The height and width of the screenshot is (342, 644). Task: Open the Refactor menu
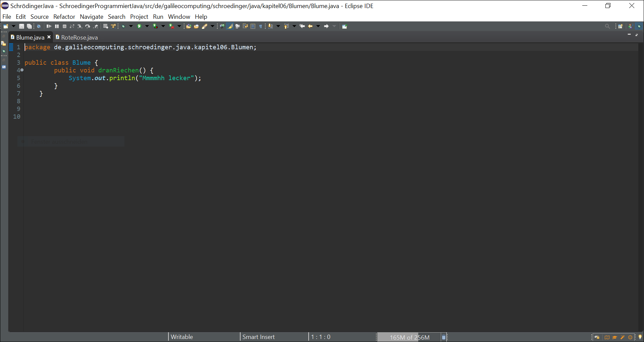tap(64, 16)
